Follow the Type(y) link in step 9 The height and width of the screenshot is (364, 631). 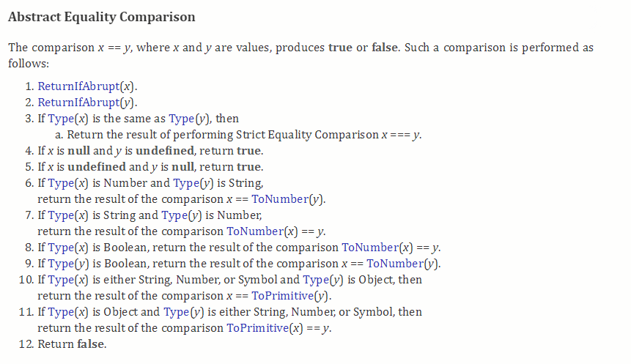[x=61, y=264]
